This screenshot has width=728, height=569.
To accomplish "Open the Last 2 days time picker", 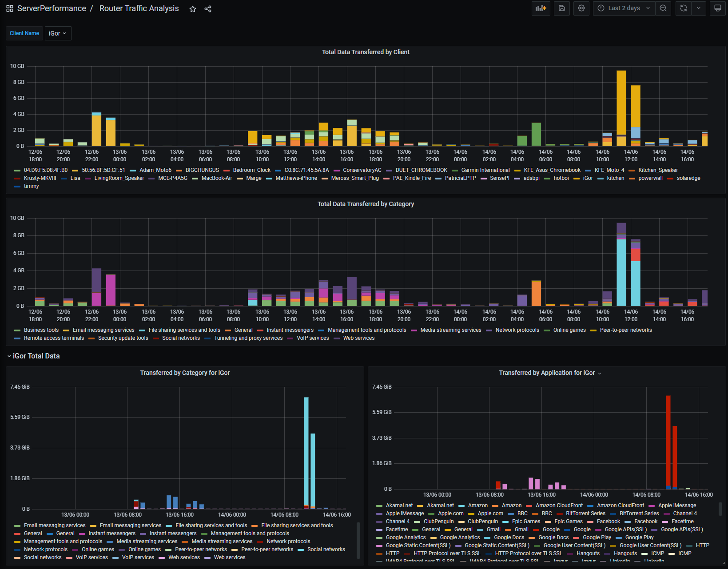I will coord(624,8).
